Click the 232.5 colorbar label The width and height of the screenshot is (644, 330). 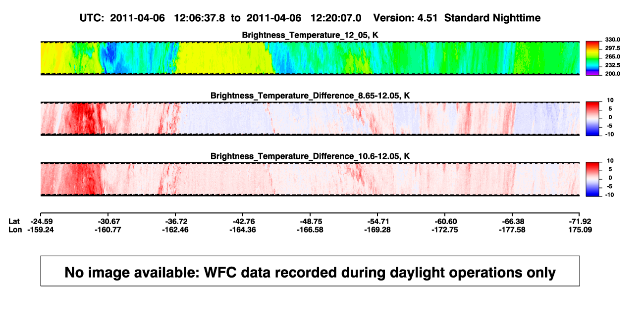[612, 65]
